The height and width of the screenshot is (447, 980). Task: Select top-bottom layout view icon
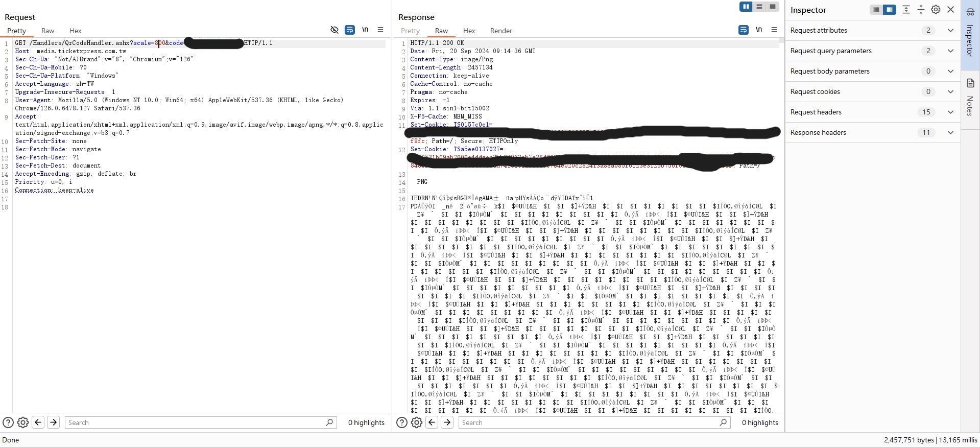pos(759,7)
